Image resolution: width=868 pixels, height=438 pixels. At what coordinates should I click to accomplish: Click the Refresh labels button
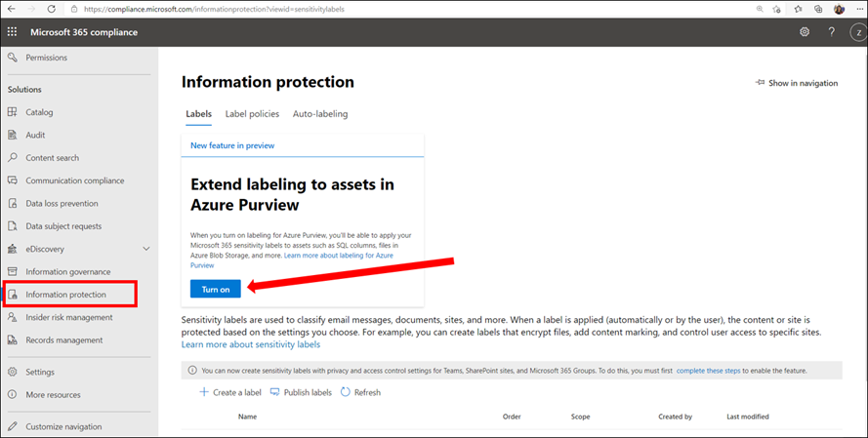coord(360,392)
